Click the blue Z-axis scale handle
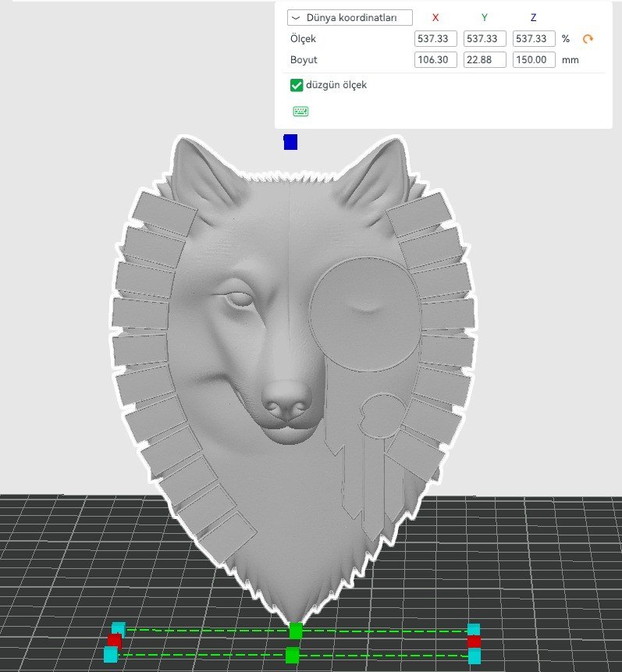622x672 pixels. pos(290,142)
